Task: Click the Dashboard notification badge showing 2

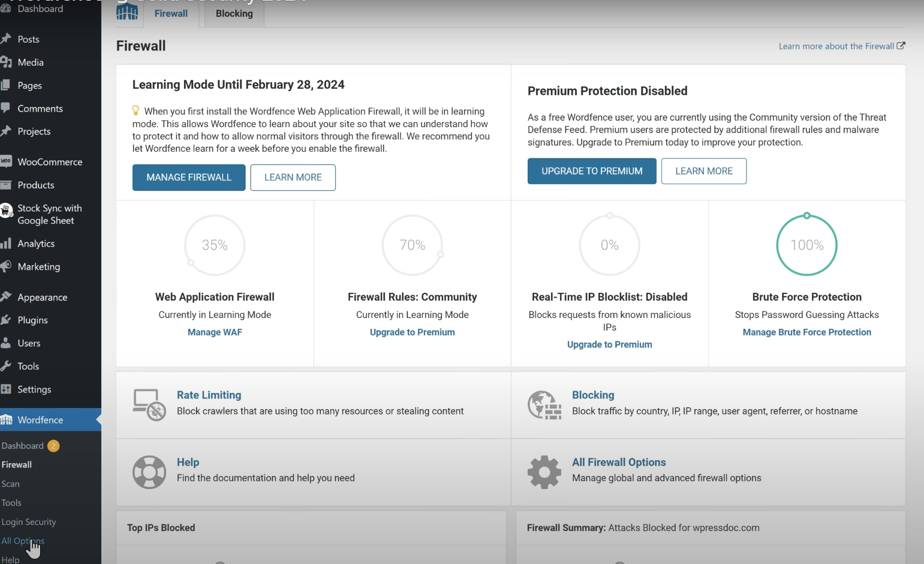Action: [53, 446]
